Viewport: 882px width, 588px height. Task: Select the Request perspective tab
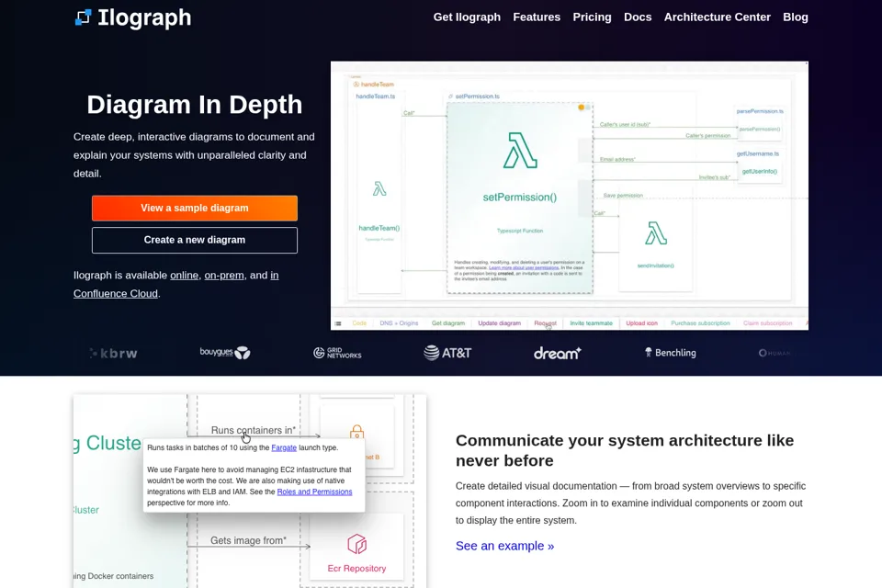(x=545, y=323)
